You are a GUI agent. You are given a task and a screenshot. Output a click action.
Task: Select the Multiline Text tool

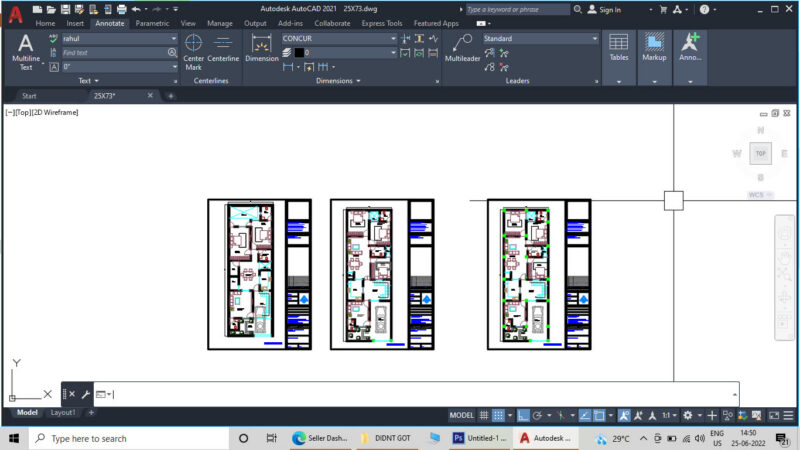[26, 52]
